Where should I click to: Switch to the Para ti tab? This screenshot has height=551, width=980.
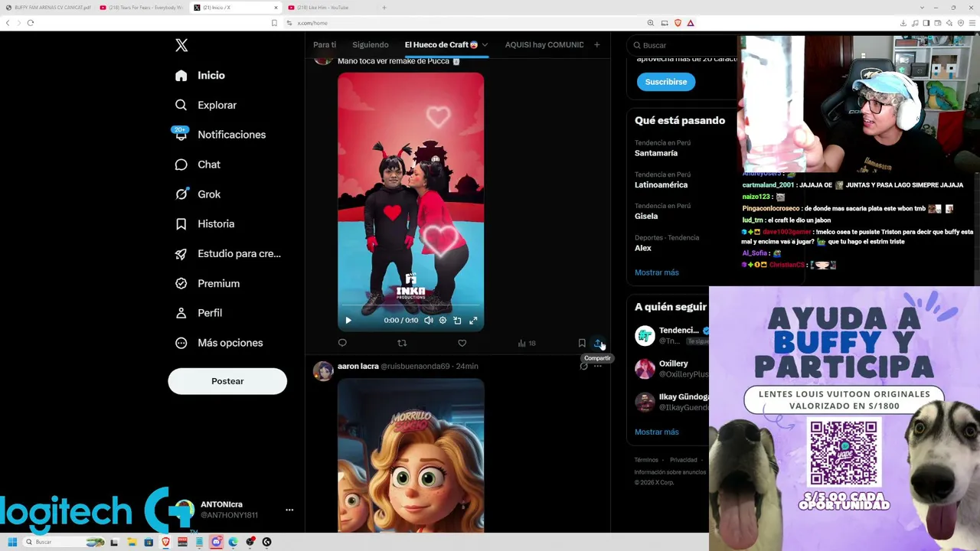pos(325,44)
